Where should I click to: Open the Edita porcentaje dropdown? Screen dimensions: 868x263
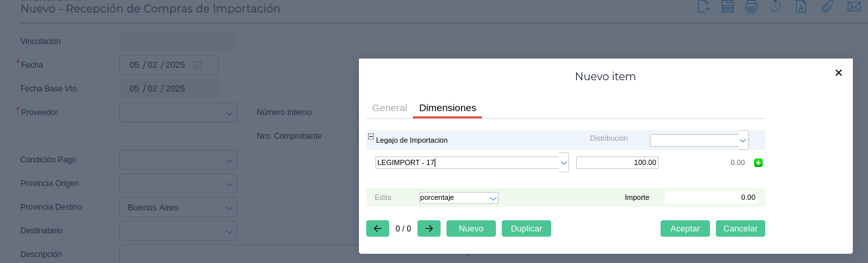point(493,198)
